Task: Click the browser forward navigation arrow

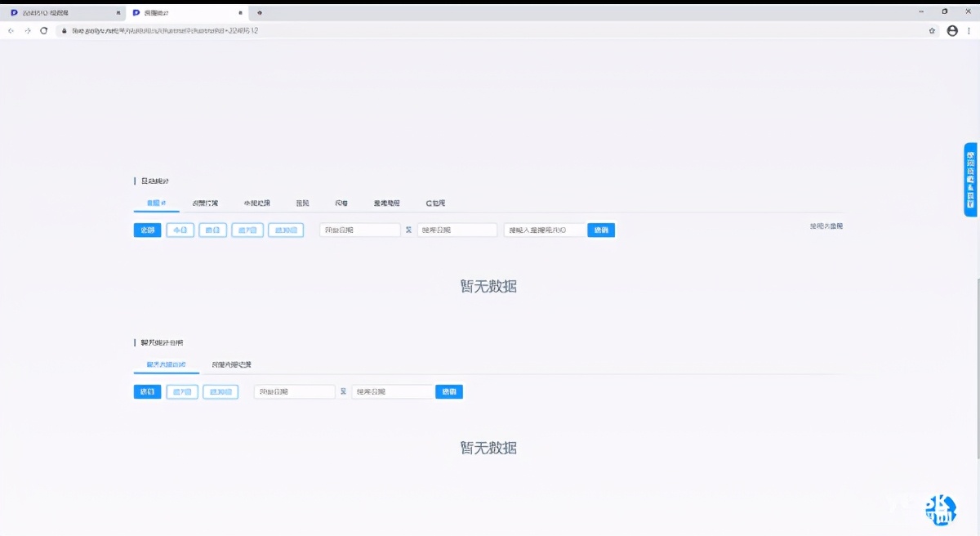Action: pos(27,29)
